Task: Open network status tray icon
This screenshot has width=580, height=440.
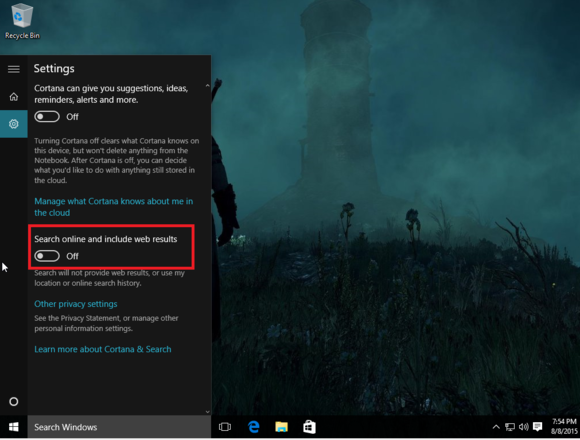Action: tap(510, 427)
